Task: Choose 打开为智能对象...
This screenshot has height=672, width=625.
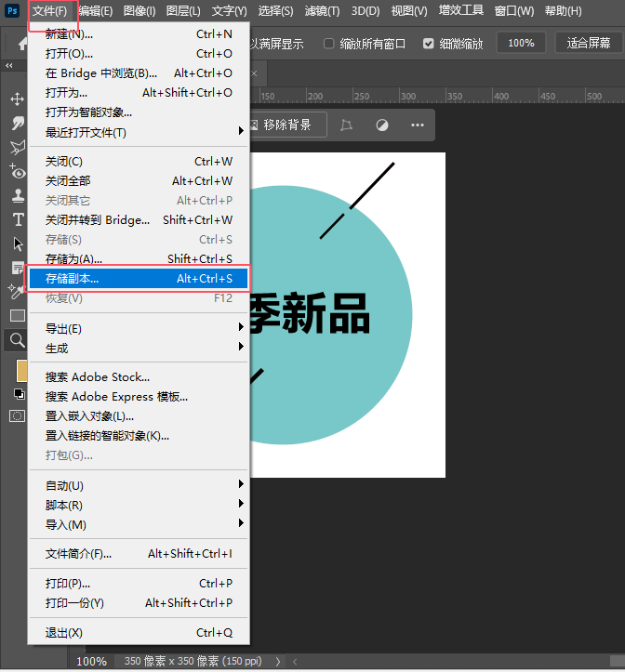Action: point(139,112)
